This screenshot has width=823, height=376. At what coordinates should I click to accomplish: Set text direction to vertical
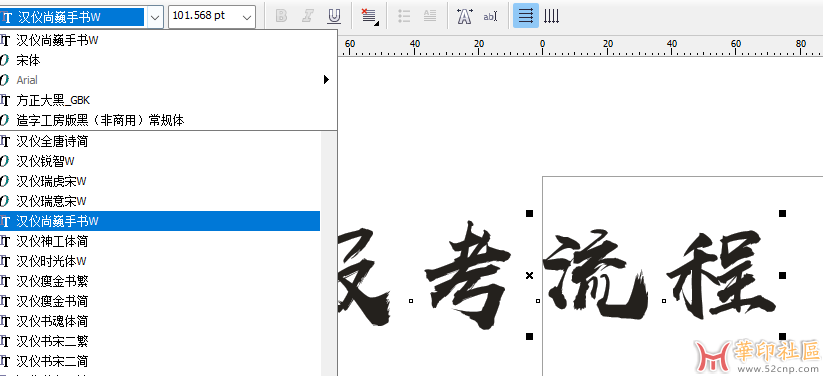coord(551,16)
